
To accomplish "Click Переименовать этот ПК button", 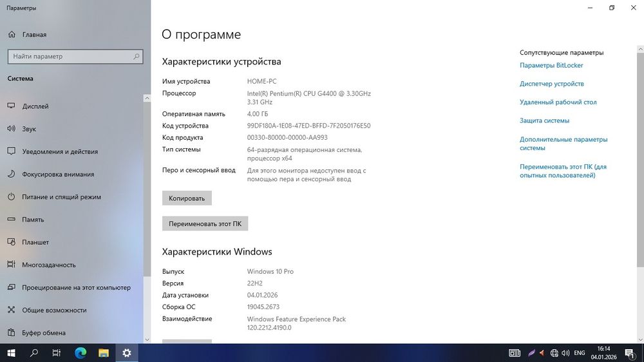I will [x=205, y=224].
